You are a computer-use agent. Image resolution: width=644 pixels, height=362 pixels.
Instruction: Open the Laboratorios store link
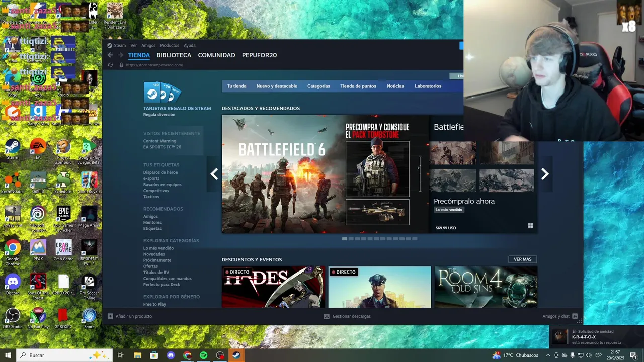(x=428, y=86)
